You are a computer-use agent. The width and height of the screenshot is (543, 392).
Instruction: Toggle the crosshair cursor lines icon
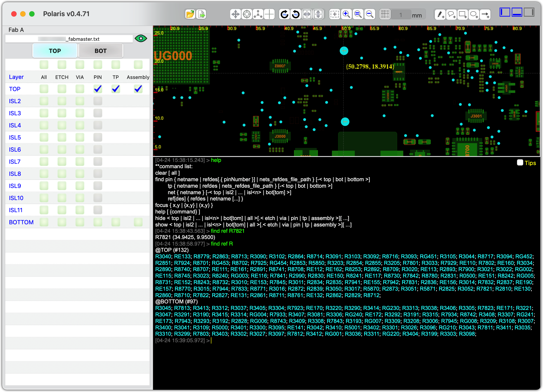269,14
